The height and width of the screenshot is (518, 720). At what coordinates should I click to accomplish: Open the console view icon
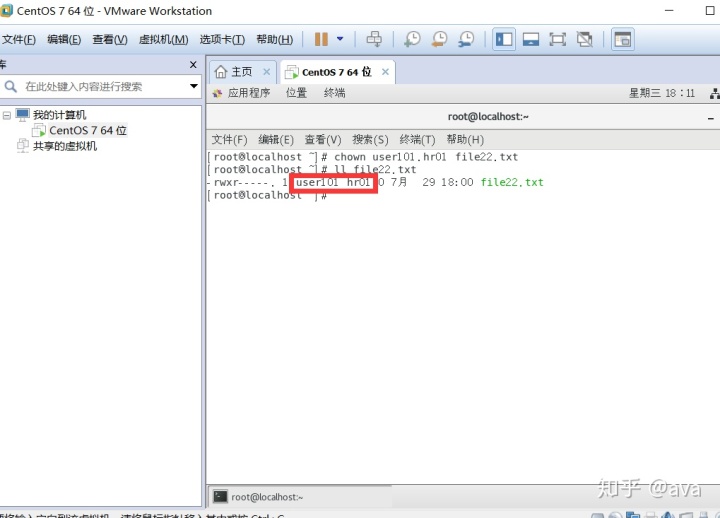623,39
